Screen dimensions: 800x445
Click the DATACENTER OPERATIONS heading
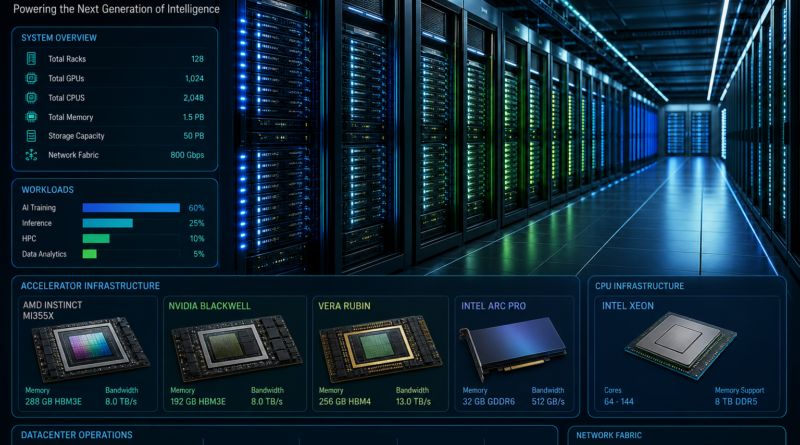(77, 435)
